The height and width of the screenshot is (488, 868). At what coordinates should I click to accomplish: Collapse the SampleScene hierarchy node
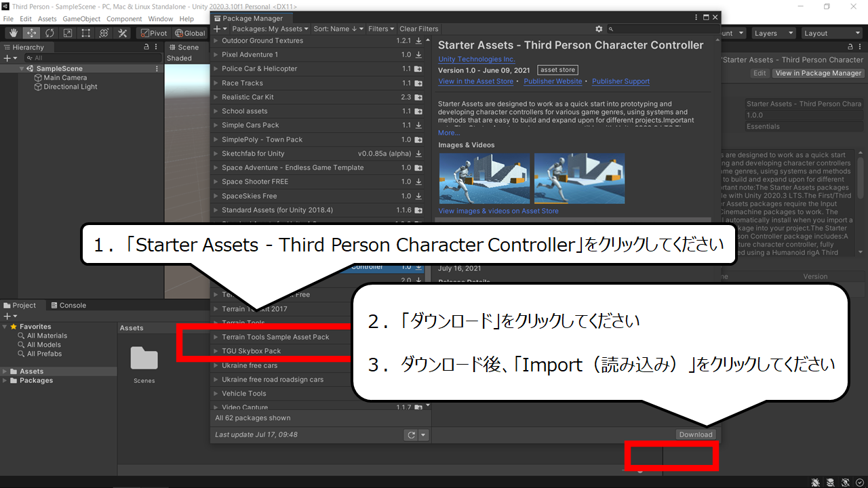pos(22,68)
